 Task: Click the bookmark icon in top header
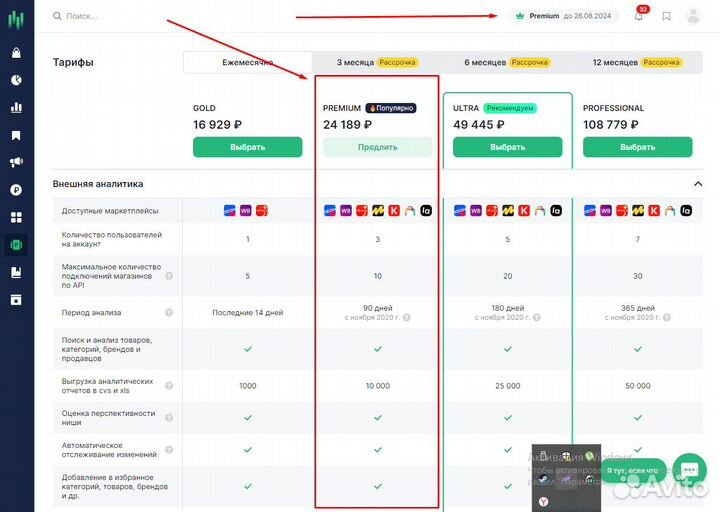tap(666, 17)
